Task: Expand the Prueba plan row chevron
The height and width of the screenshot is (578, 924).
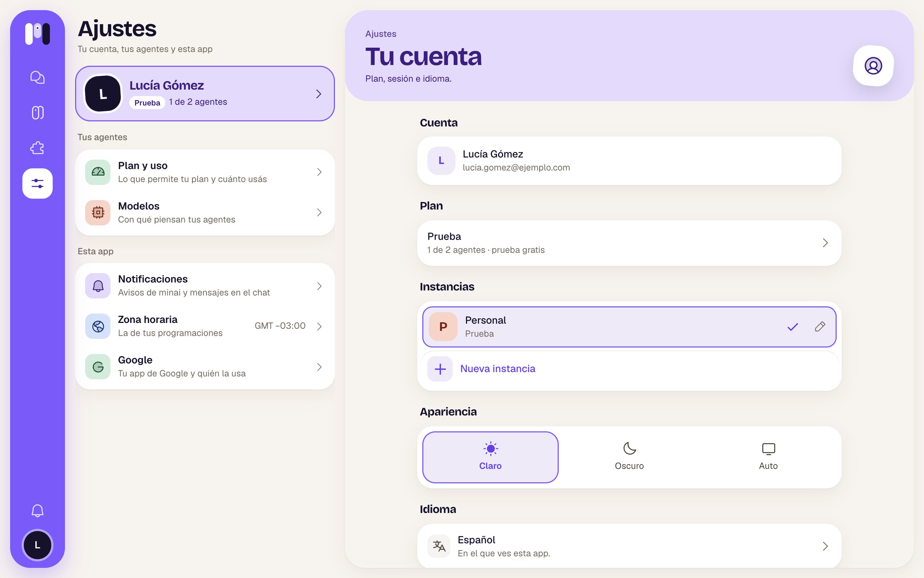Action: tap(825, 243)
